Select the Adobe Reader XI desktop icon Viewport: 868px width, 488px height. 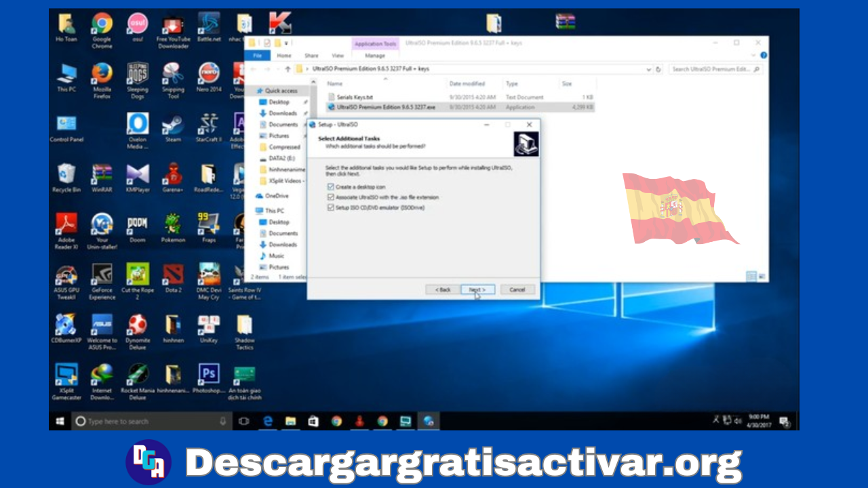(x=66, y=231)
